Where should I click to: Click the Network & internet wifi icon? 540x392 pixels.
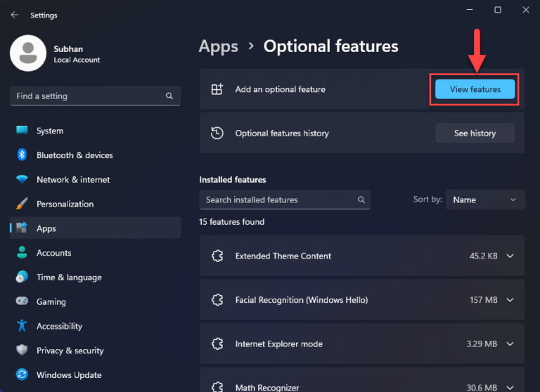tap(22, 179)
